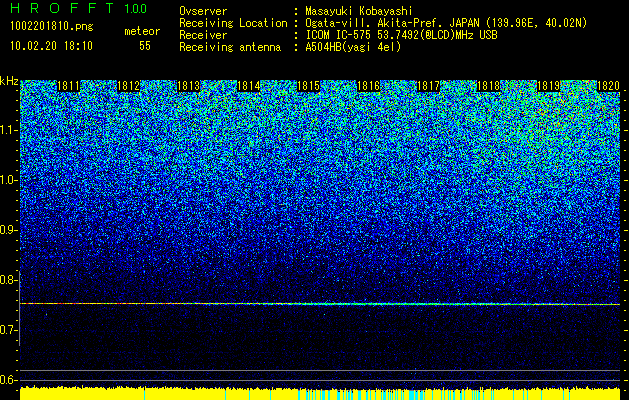Click the antenna value A504HB(yagi 4el)
Image resolution: width=629 pixels, height=400 pixels.
pyautogui.click(x=353, y=47)
